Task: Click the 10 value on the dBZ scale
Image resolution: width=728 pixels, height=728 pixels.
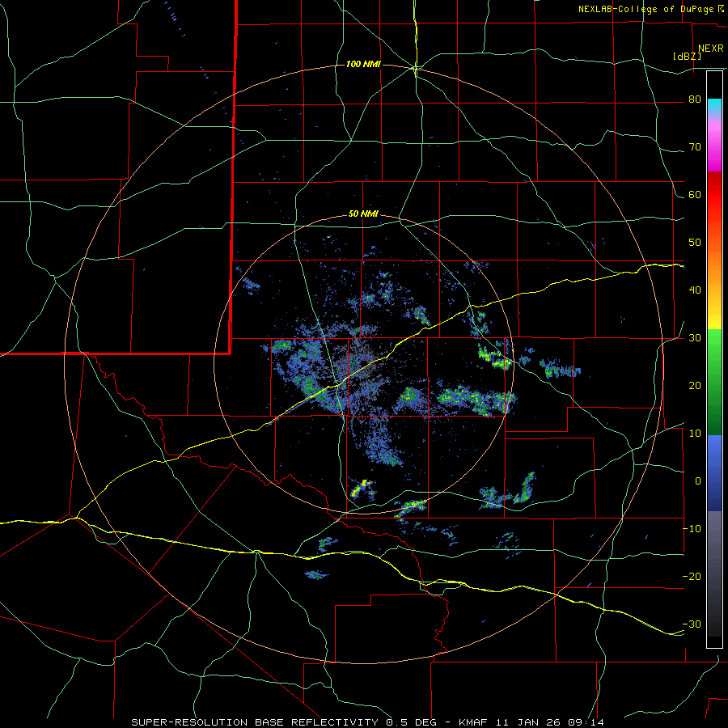Action: coord(695,434)
